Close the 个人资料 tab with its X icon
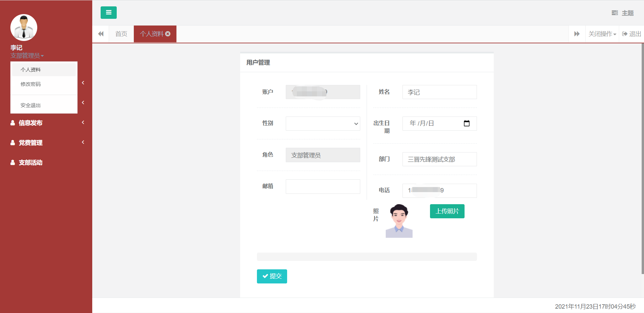This screenshot has width=644, height=313. tap(168, 34)
